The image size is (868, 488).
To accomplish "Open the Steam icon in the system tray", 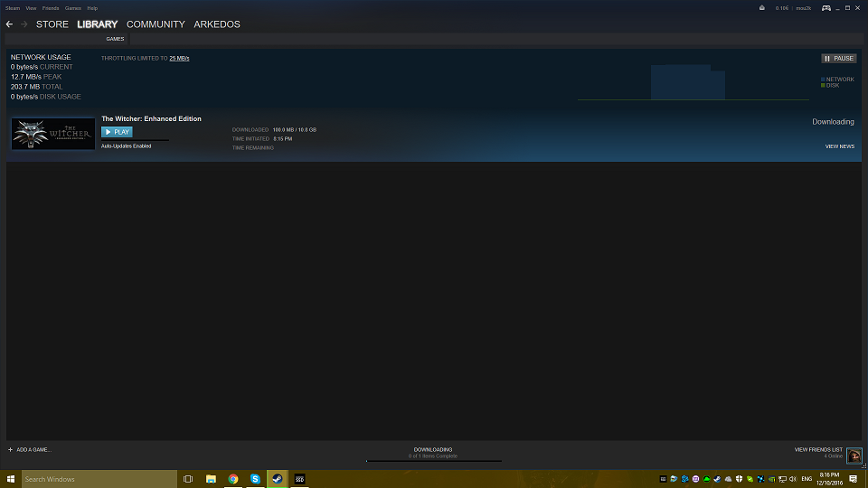I will (717, 479).
